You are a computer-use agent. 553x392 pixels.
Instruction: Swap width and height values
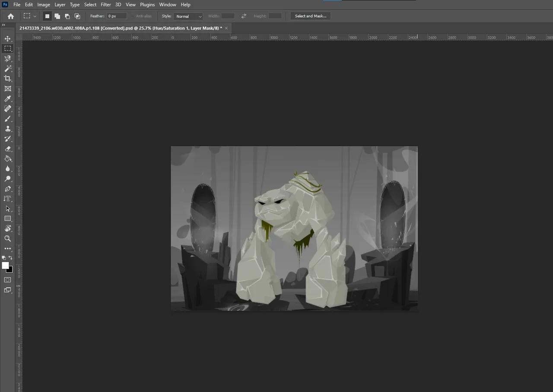pyautogui.click(x=244, y=16)
